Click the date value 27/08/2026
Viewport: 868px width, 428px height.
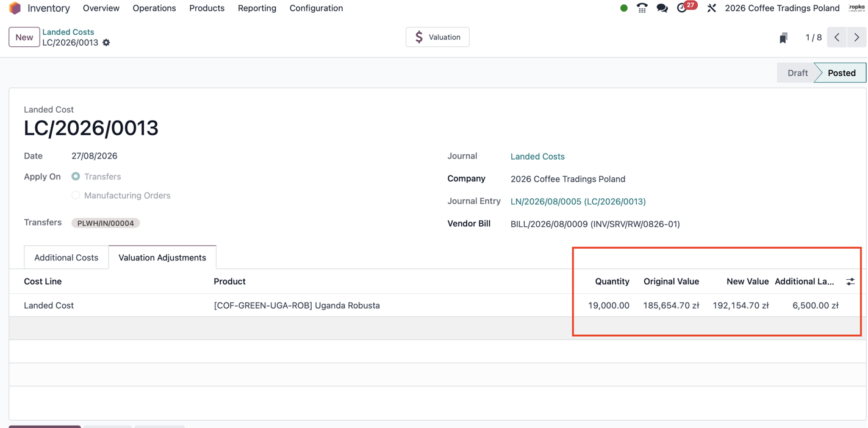[x=95, y=156]
